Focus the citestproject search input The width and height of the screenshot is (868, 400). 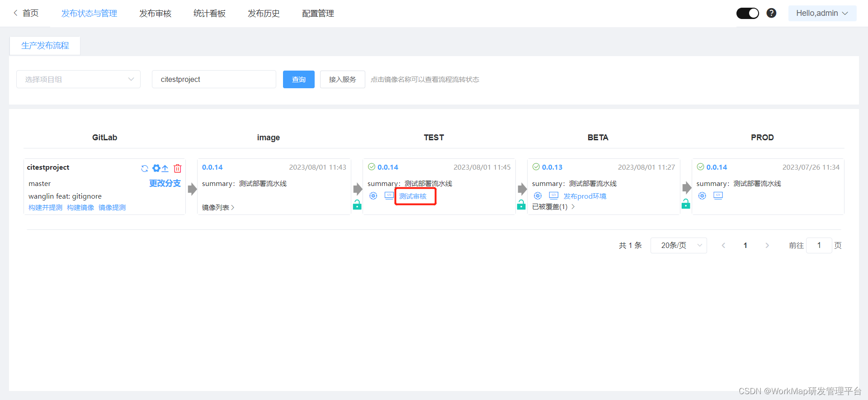pyautogui.click(x=214, y=79)
